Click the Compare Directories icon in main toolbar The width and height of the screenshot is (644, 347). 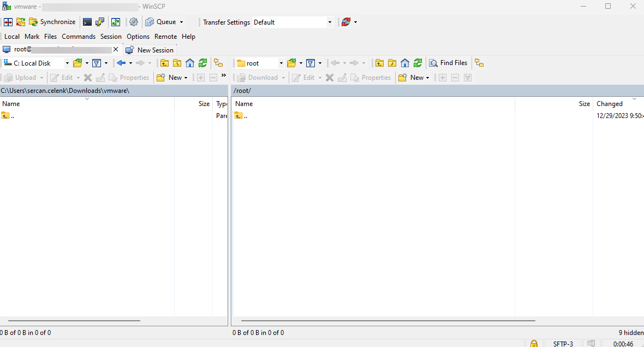8,22
